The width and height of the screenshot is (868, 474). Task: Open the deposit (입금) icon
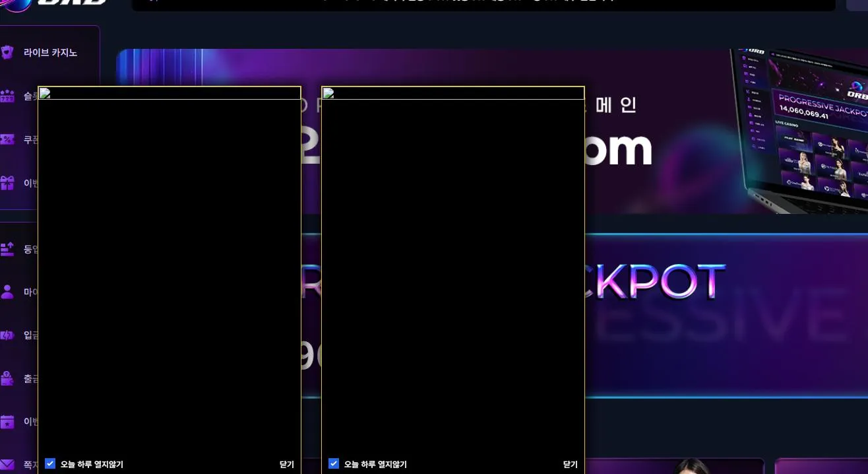(x=7, y=335)
